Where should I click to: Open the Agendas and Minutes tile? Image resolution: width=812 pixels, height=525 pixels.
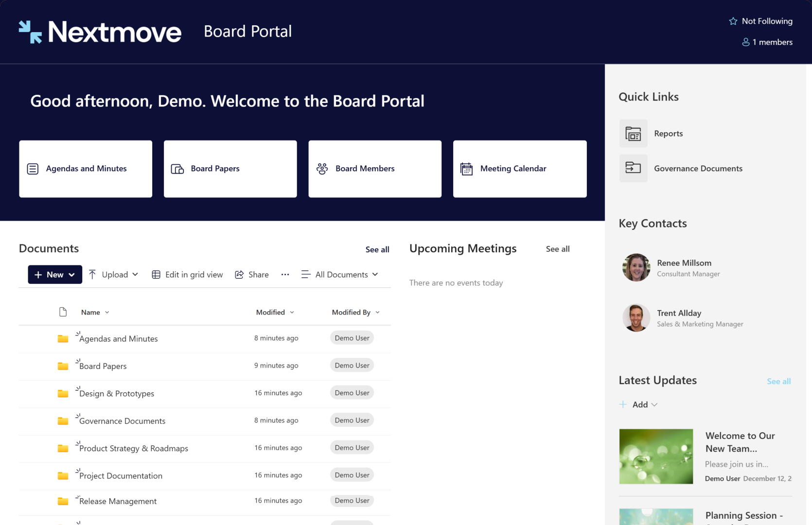pos(86,169)
